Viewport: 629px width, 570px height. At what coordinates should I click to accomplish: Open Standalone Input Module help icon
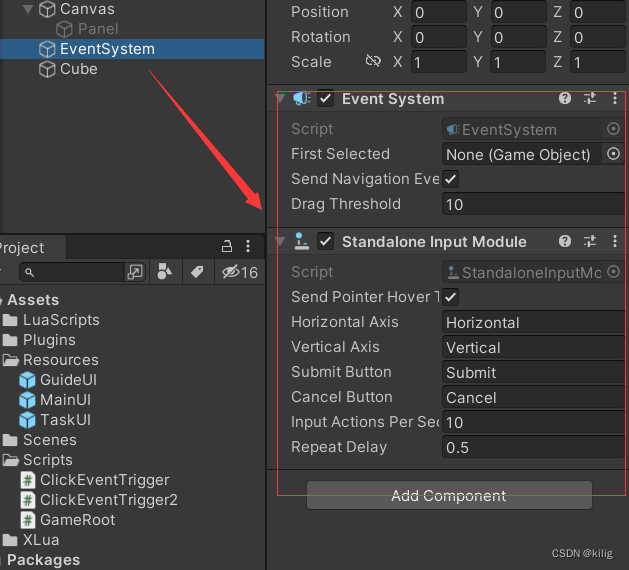565,242
